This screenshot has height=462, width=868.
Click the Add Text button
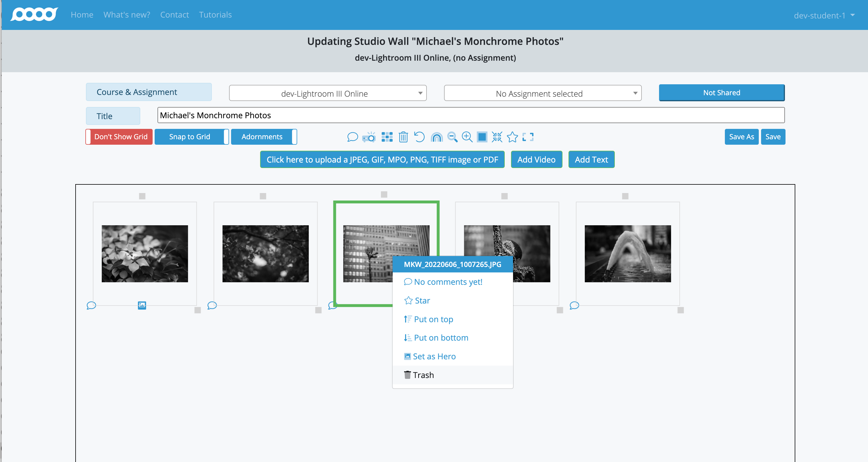coord(591,159)
